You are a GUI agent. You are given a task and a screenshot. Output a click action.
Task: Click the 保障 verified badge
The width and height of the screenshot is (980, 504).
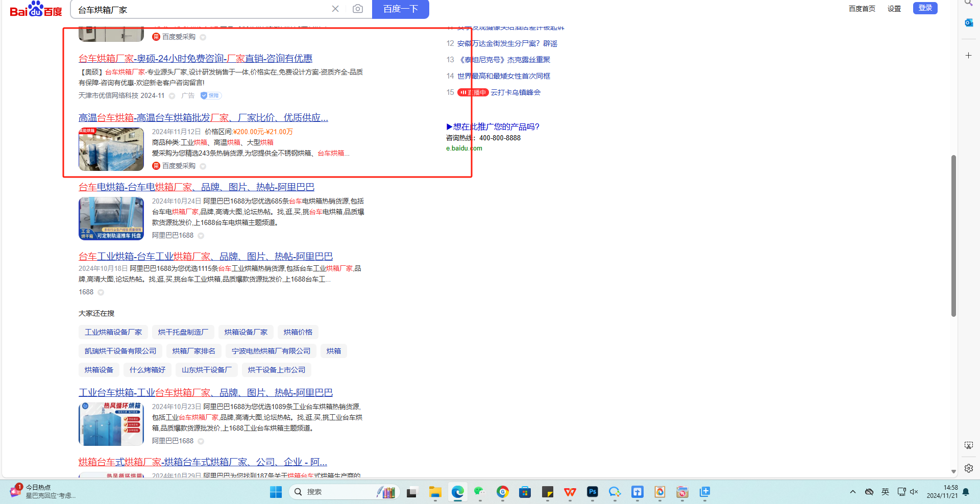click(x=210, y=95)
